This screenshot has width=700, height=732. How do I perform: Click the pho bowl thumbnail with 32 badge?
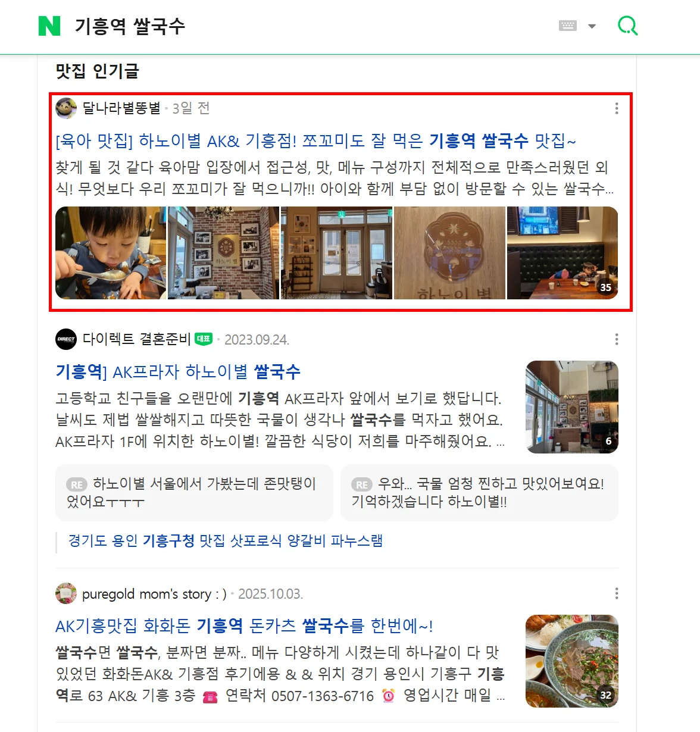pyautogui.click(x=572, y=661)
